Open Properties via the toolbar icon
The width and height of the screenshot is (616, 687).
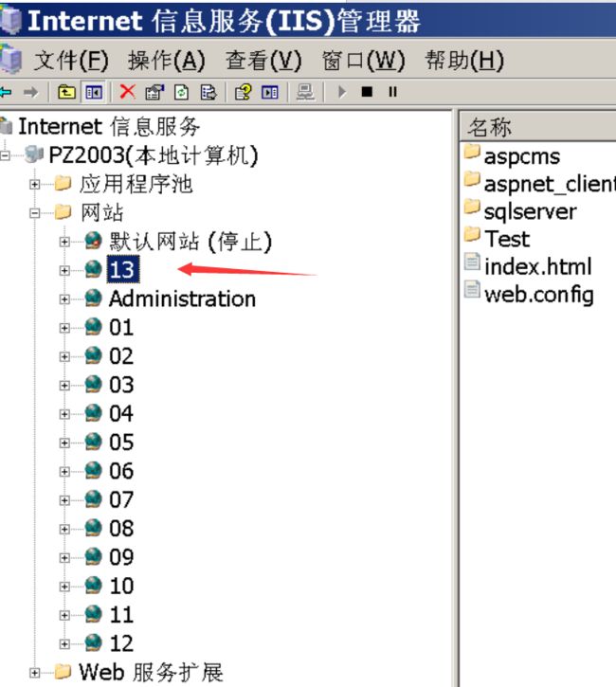154,93
